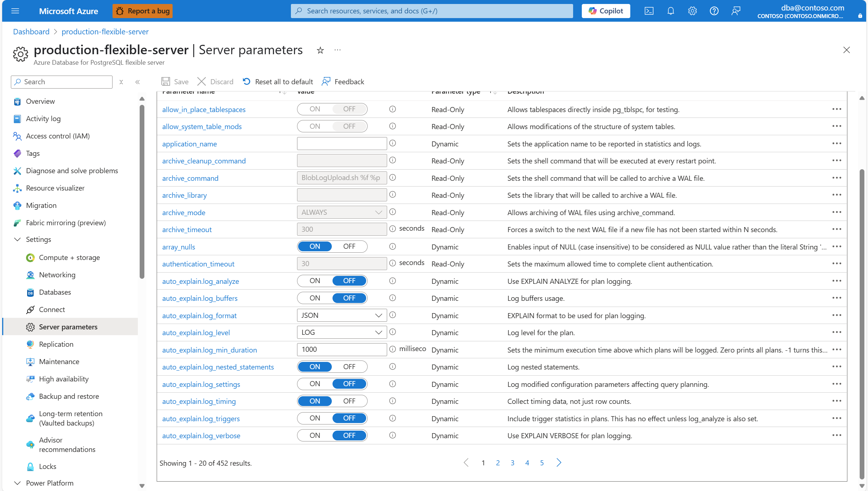Image resolution: width=868 pixels, height=491 pixels.
Task: Click the auto_explain.log_min_duration value field
Action: click(342, 350)
